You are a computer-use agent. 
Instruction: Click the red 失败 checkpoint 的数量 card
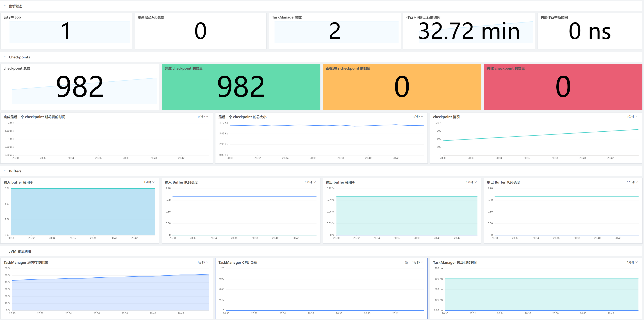click(563, 87)
